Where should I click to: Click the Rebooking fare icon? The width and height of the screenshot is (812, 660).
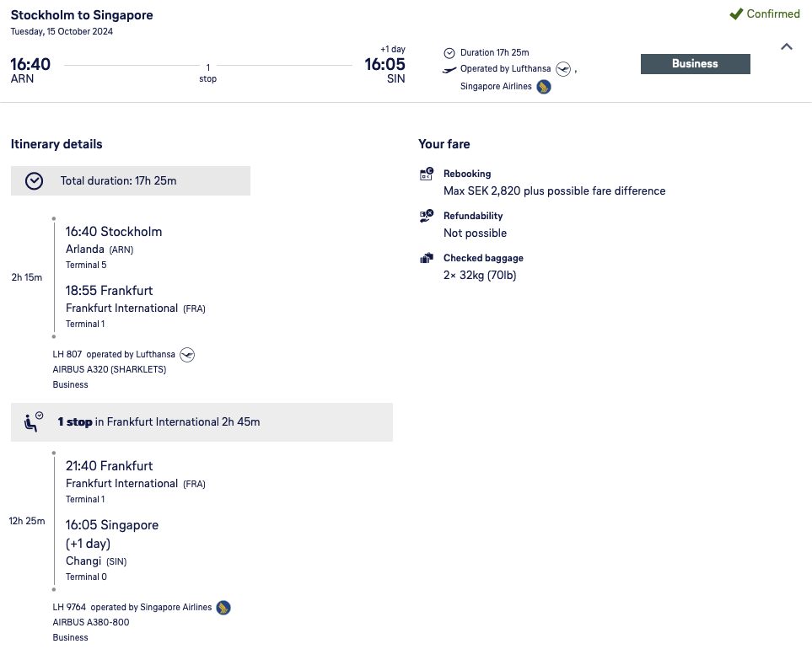point(427,174)
